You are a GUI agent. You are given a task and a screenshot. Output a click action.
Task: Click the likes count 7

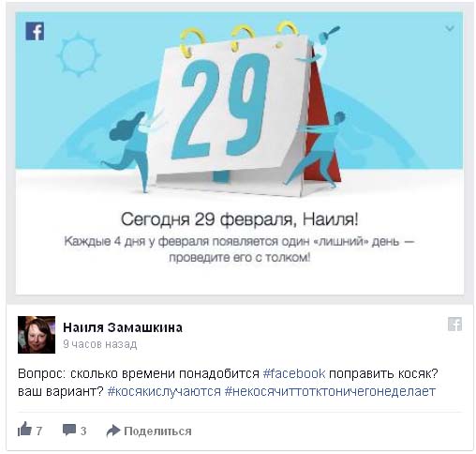pos(38,431)
